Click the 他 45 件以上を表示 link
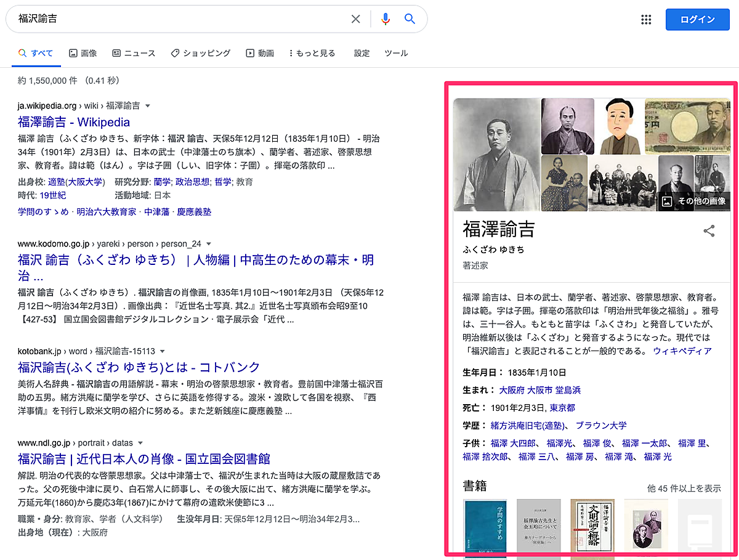Screen dimensions: 739x560 684,488
